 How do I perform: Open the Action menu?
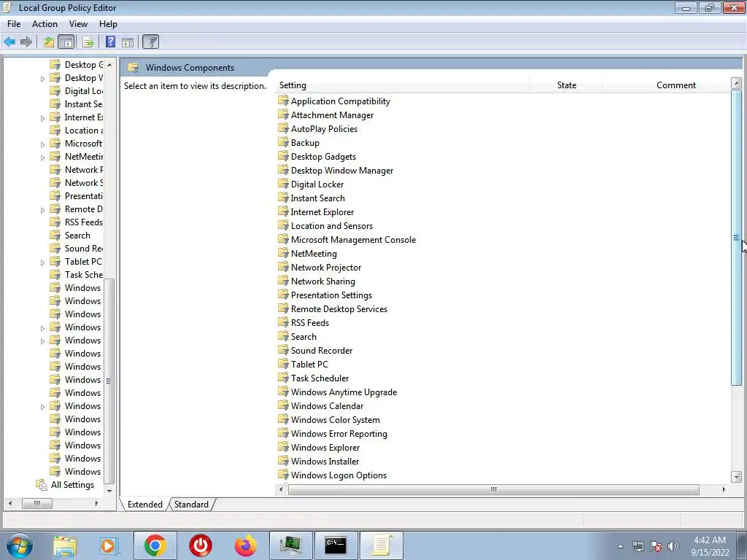coord(44,24)
